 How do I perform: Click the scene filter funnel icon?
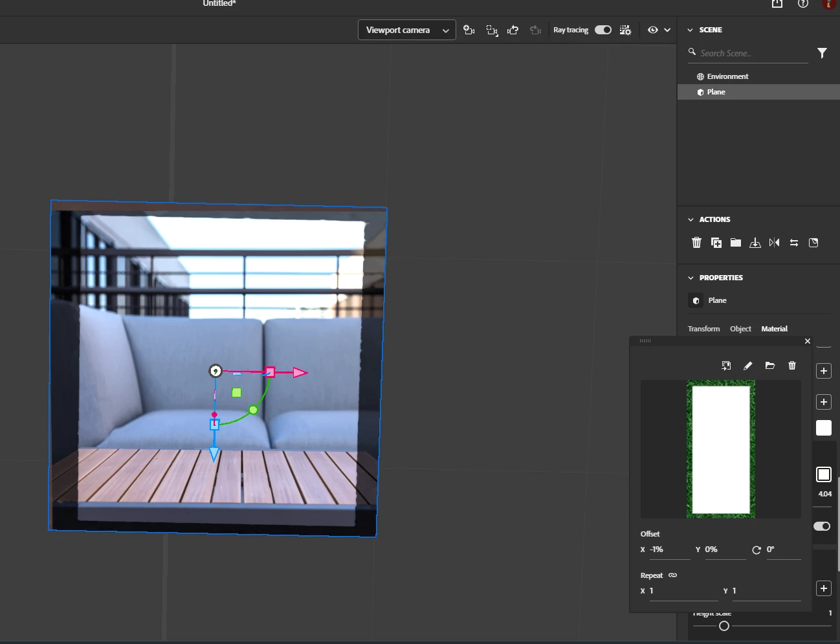(822, 53)
